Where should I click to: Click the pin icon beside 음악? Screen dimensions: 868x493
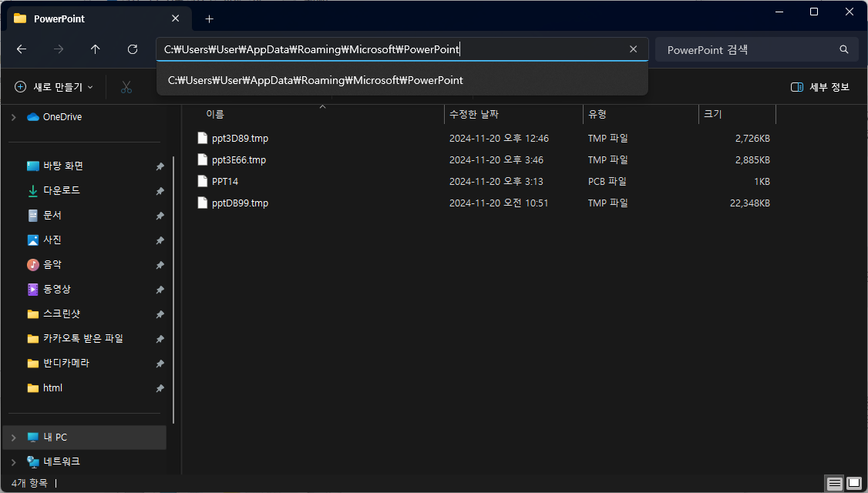[x=160, y=265]
